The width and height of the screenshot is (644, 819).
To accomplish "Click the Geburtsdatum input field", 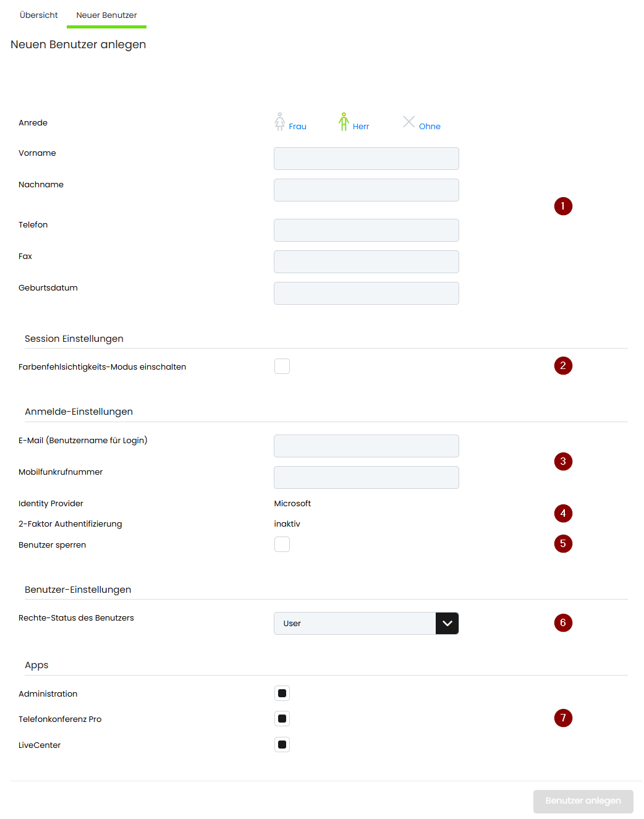I will coord(366,293).
